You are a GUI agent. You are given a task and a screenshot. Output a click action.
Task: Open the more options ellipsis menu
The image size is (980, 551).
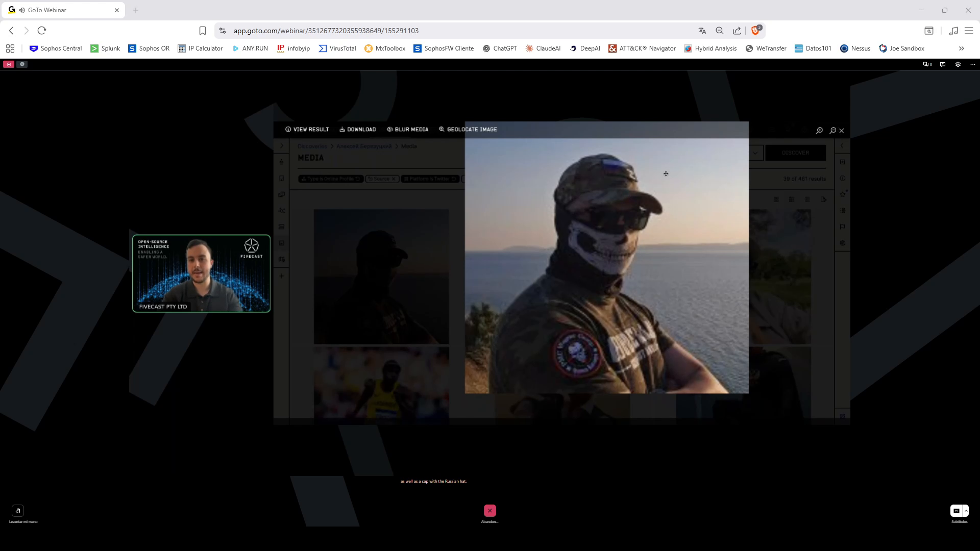click(x=973, y=64)
